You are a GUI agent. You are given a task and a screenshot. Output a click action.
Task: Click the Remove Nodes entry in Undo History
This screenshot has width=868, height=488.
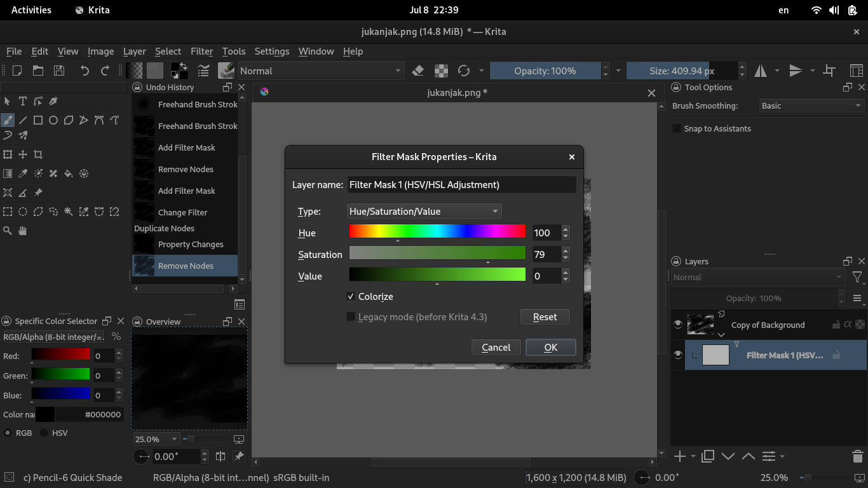tap(185, 266)
